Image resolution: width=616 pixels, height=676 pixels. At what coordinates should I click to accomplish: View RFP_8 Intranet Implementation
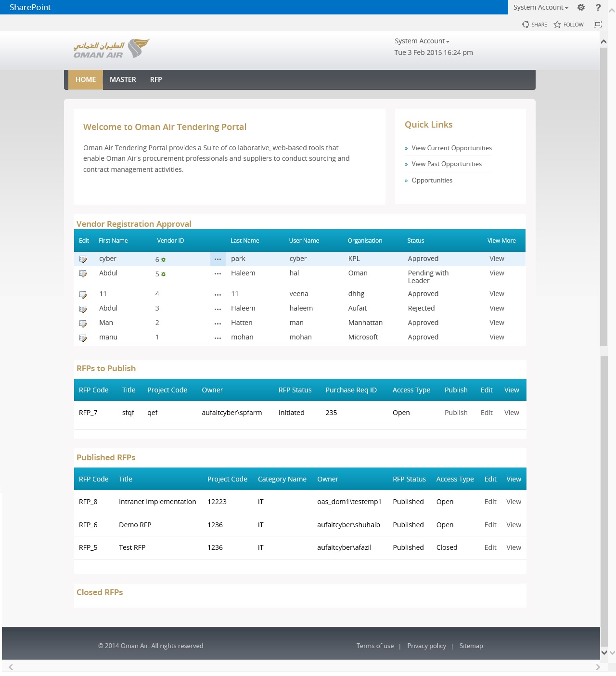[513, 502]
